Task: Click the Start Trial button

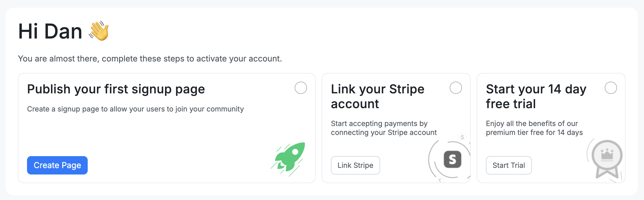Action: [x=509, y=165]
